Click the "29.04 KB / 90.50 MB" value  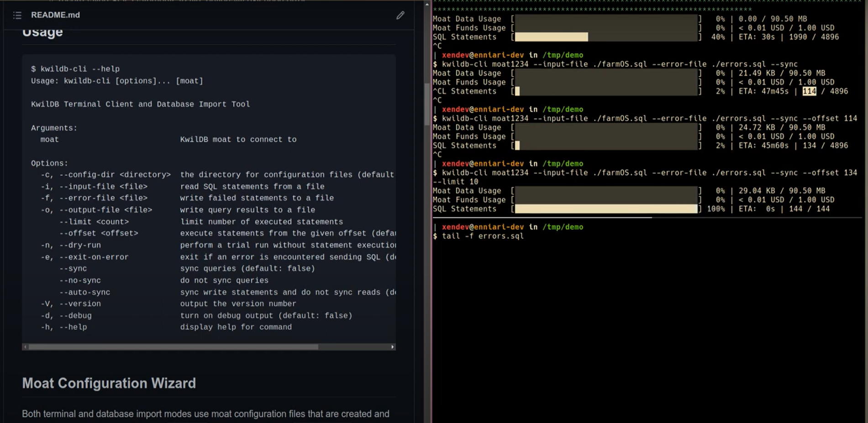(782, 191)
